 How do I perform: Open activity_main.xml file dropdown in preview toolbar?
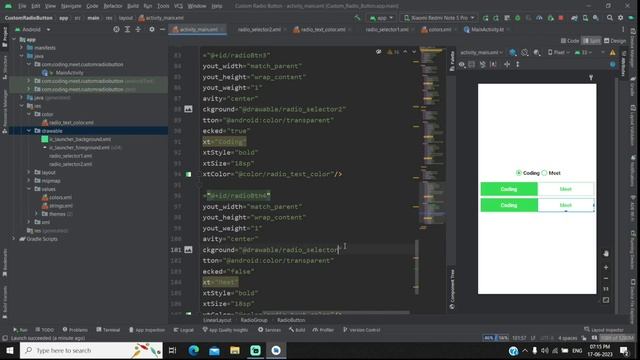click(x=482, y=52)
